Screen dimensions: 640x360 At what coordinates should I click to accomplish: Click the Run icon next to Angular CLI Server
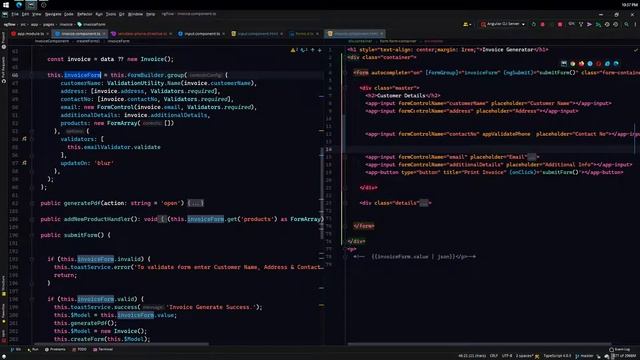point(533,24)
